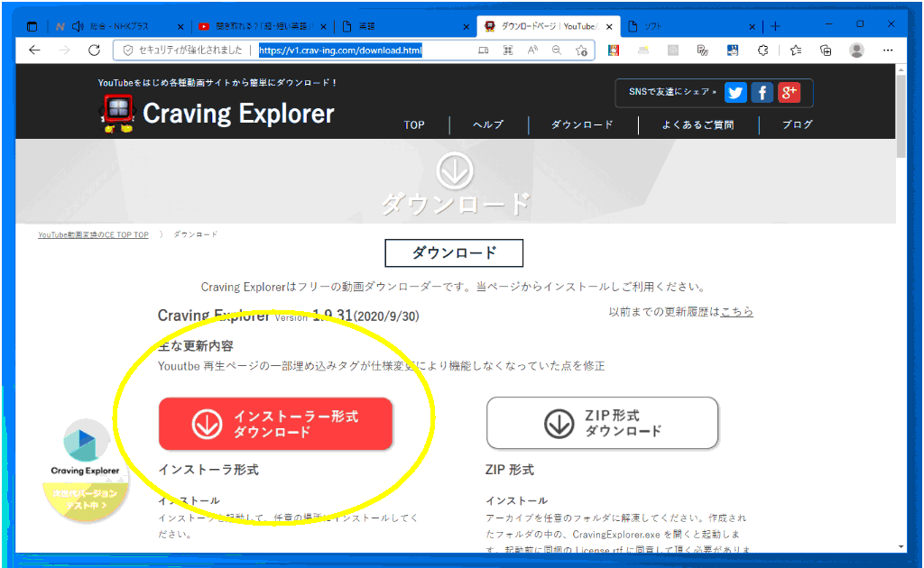Click the ZIP形式 ダウンロード button
The width and height of the screenshot is (924, 568).
click(x=603, y=424)
